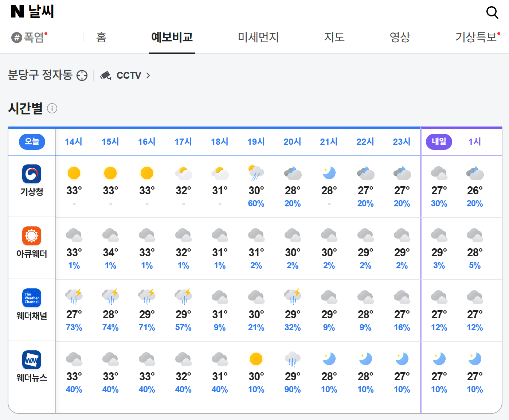Open the search icon at top right
This screenshot has width=509, height=420.
[x=492, y=12]
